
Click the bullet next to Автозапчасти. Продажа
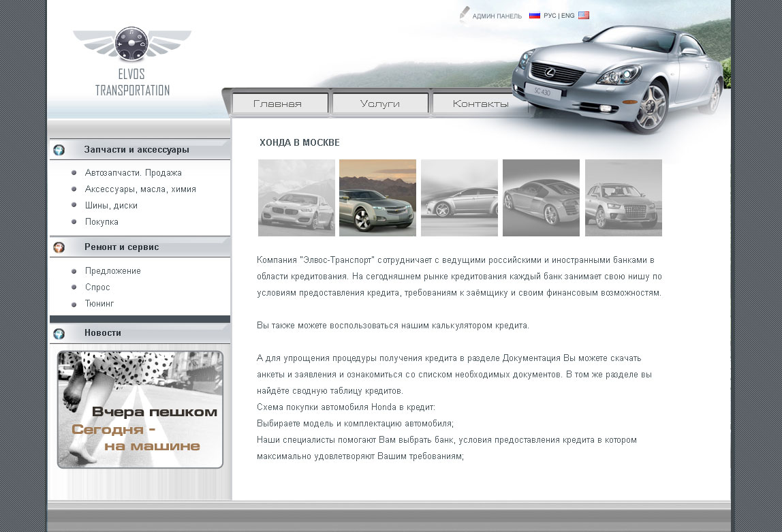coord(74,173)
